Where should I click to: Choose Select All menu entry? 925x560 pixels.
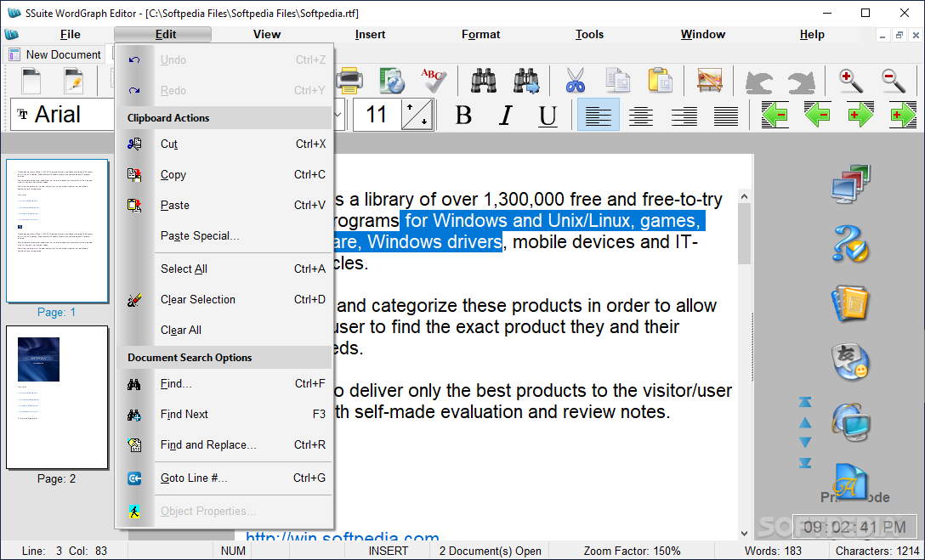[x=225, y=269]
